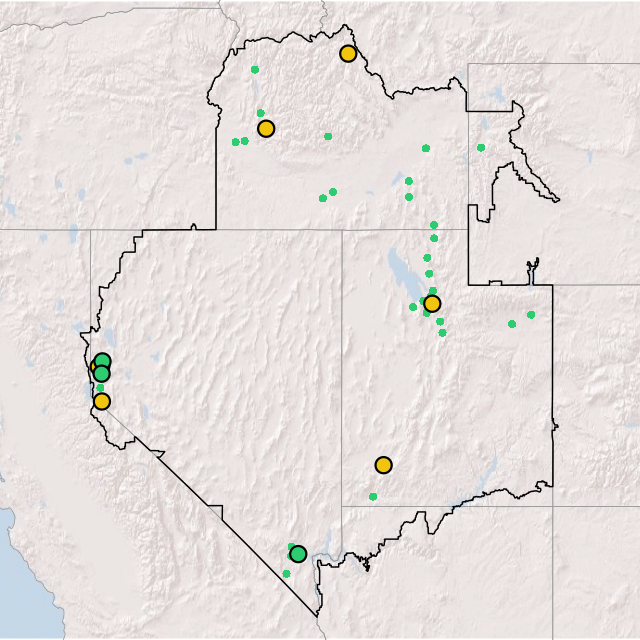Click southernmost yellow marker on western border
The height and width of the screenshot is (640, 640).
pyautogui.click(x=101, y=402)
